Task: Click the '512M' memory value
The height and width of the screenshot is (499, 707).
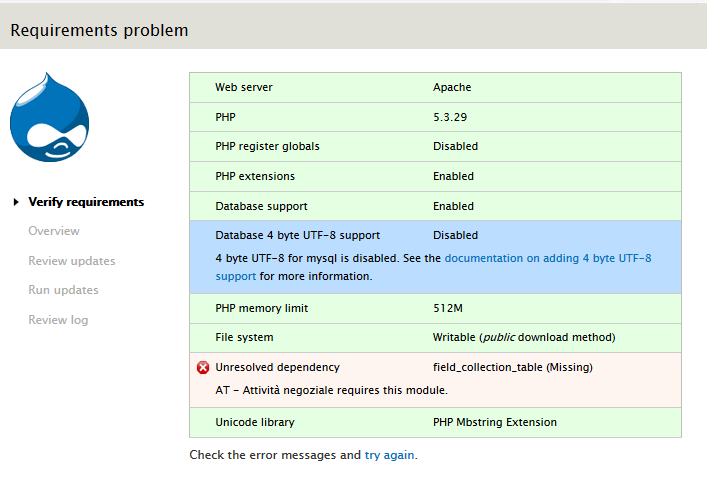Action: tap(448, 308)
